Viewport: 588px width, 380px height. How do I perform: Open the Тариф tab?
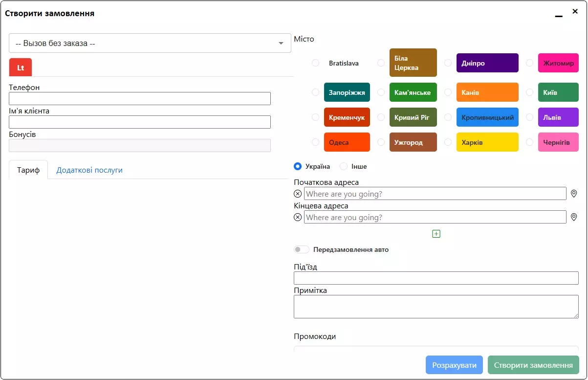[28, 170]
